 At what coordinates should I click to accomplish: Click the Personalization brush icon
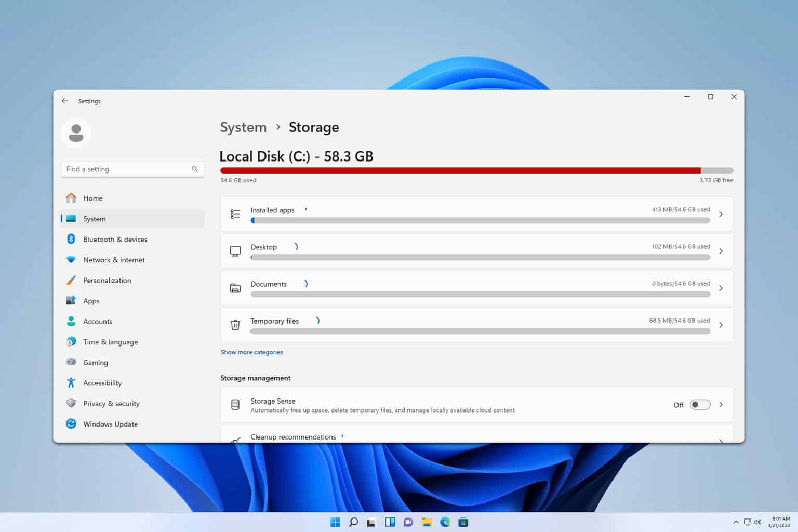(x=71, y=280)
